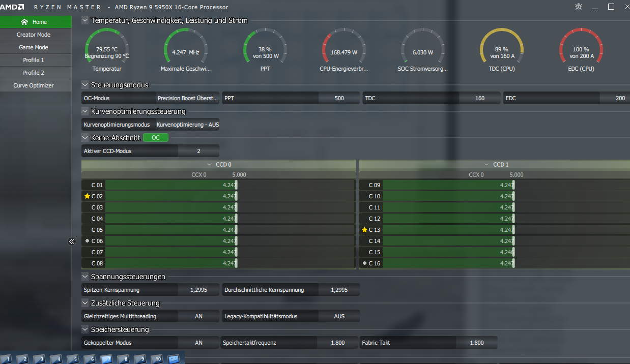Click the Aktiver CCD-Modus value 2

click(199, 151)
